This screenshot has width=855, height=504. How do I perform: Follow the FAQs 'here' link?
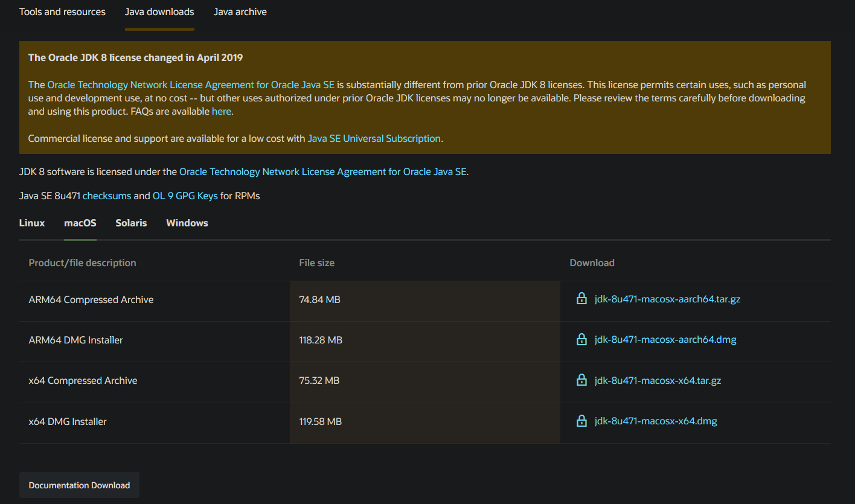point(222,112)
